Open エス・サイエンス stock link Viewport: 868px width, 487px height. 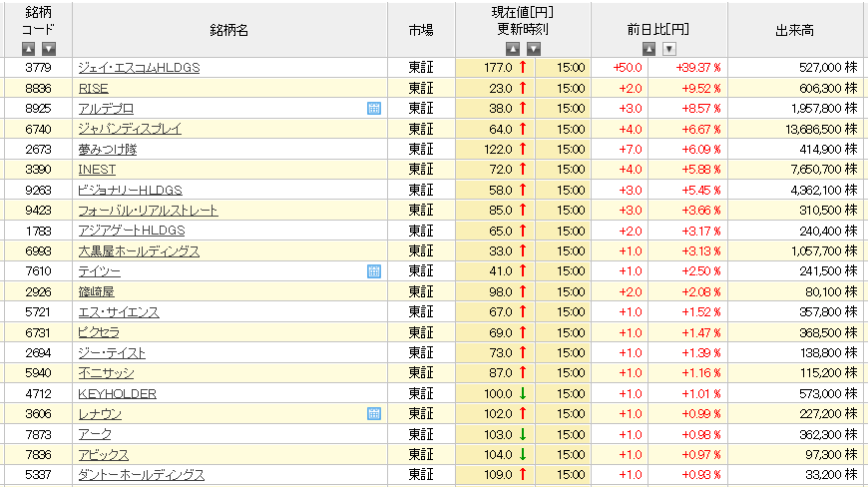coord(119,312)
